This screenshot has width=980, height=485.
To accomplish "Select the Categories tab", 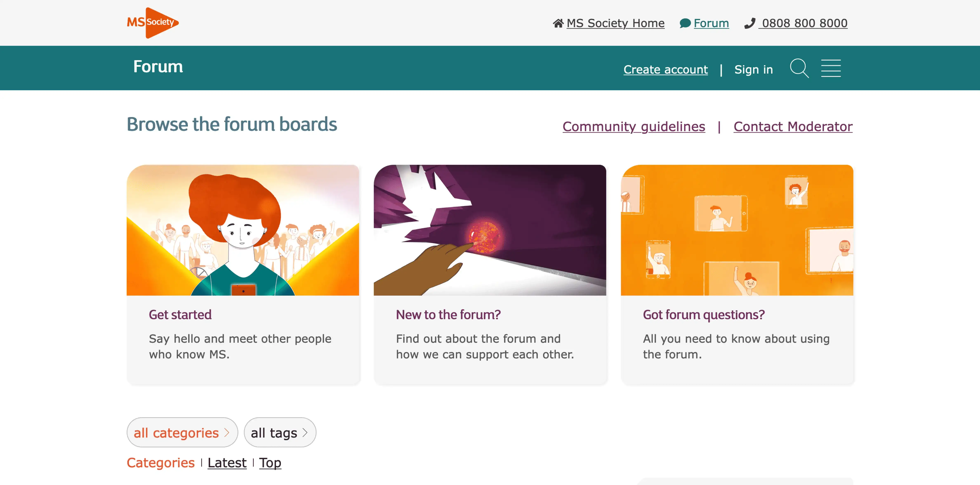I will tap(160, 463).
